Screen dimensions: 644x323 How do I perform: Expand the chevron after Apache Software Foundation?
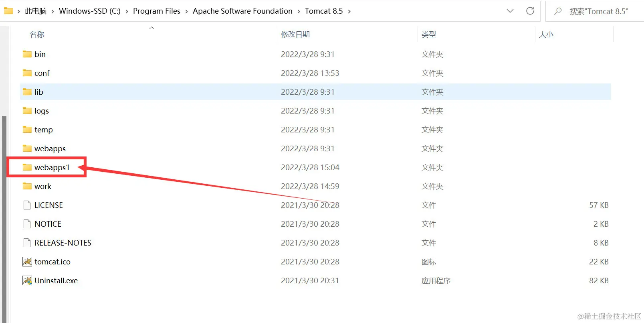[299, 11]
